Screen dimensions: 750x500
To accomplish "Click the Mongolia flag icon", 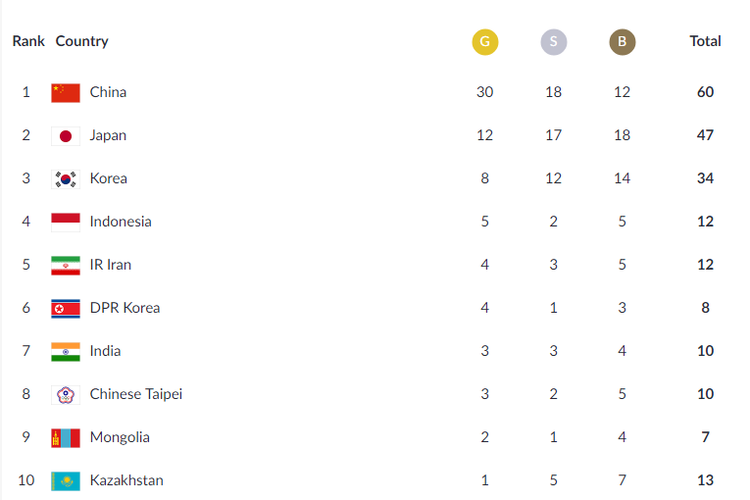I will (x=66, y=437).
